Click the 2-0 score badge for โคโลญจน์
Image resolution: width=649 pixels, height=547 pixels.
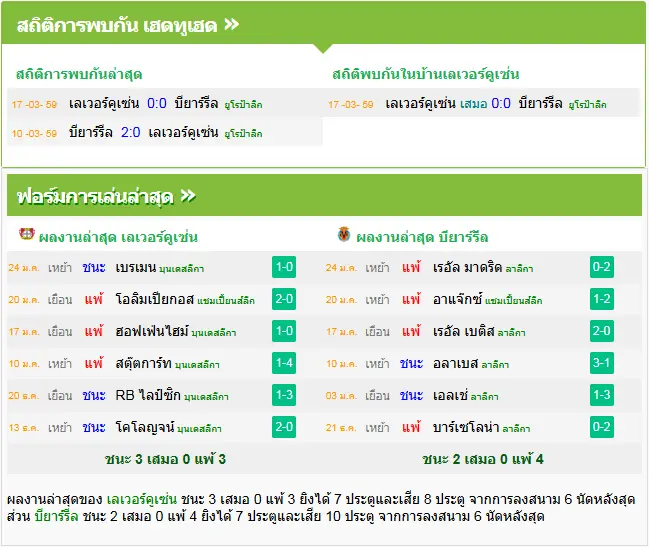(284, 427)
